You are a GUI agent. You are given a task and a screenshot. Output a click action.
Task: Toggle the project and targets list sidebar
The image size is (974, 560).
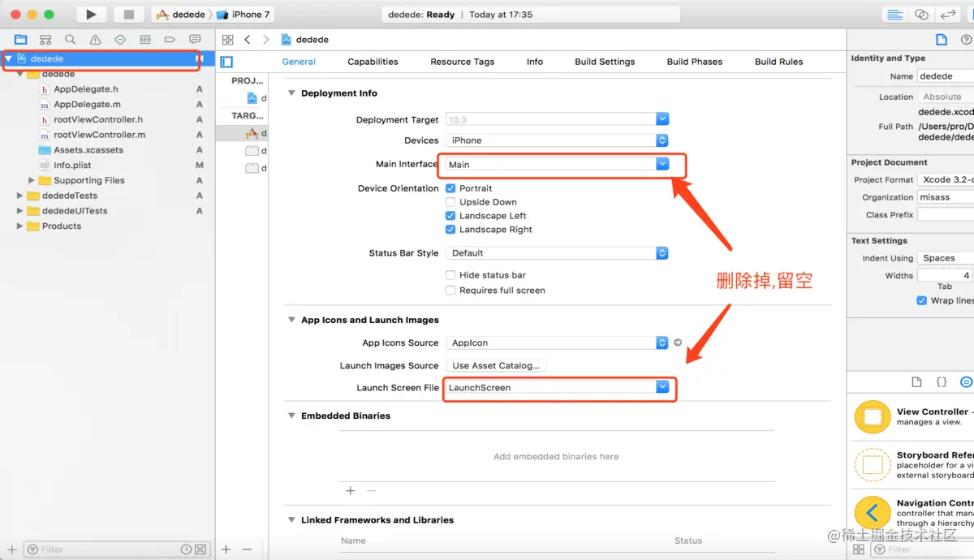(226, 62)
